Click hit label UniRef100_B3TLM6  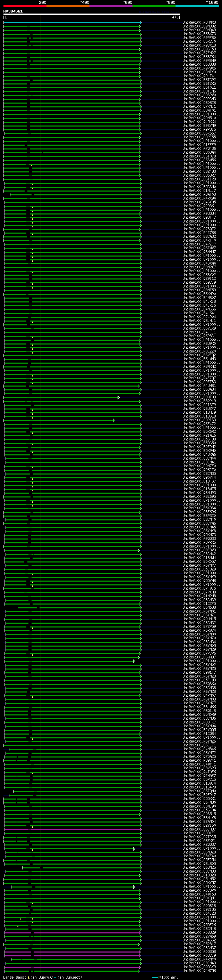(x=199, y=91)
